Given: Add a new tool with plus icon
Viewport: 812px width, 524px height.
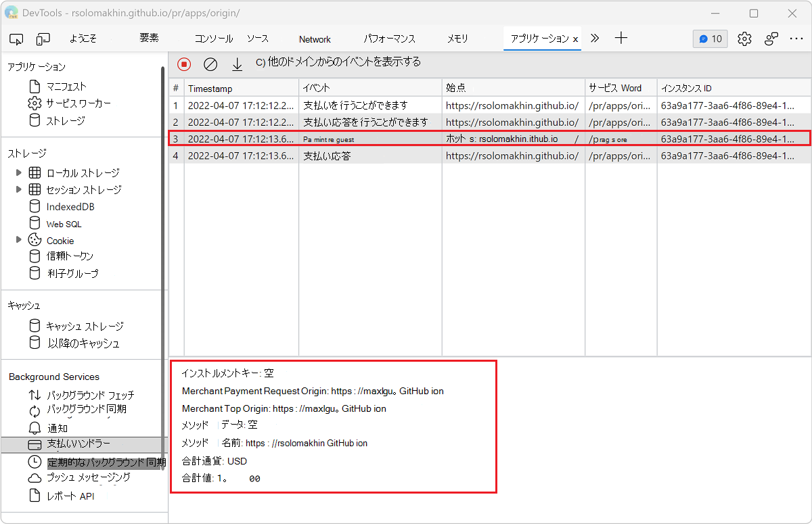Looking at the screenshot, I should click(x=621, y=39).
